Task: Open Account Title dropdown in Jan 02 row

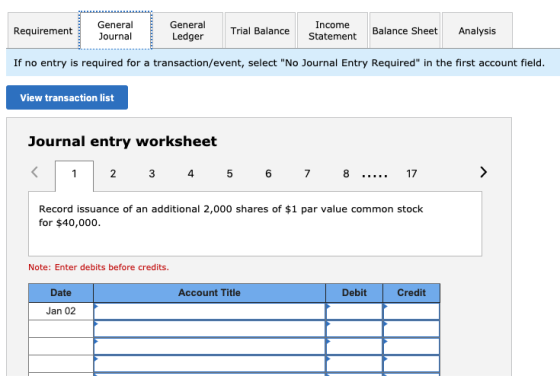Action: pyautogui.click(x=210, y=311)
